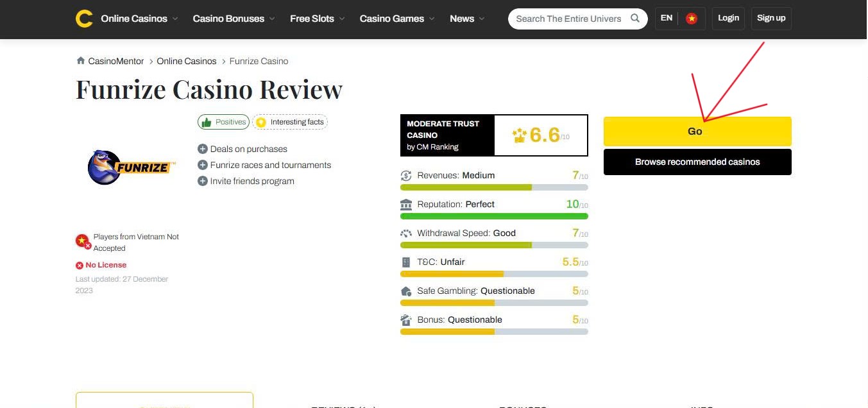
Task: Open the CasinoMentor breadcrumb link
Action: click(x=116, y=61)
